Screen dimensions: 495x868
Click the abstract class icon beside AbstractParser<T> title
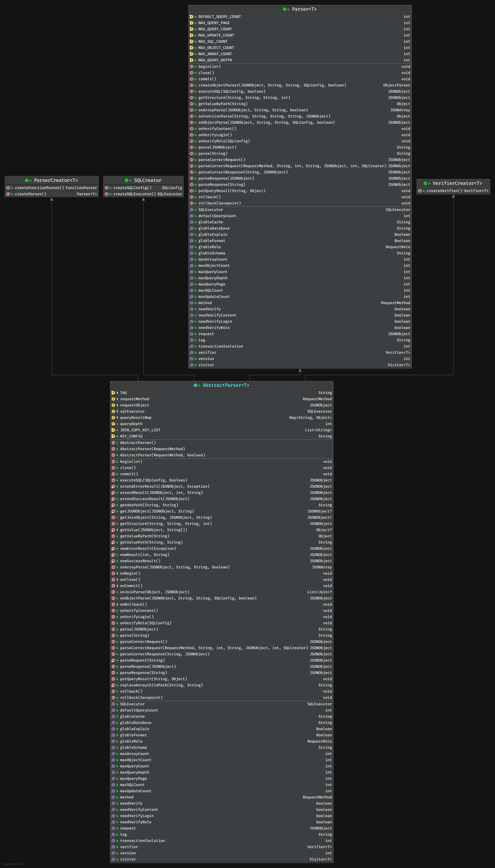click(x=195, y=385)
